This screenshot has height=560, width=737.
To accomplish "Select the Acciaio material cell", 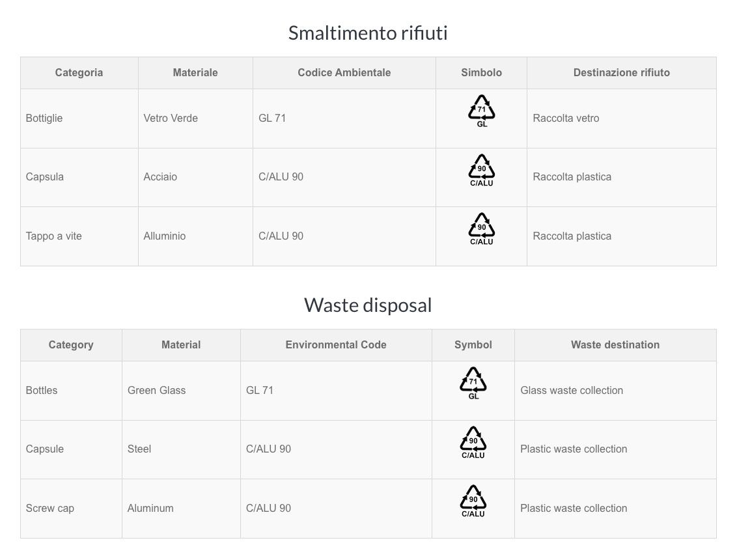I will pos(195,177).
